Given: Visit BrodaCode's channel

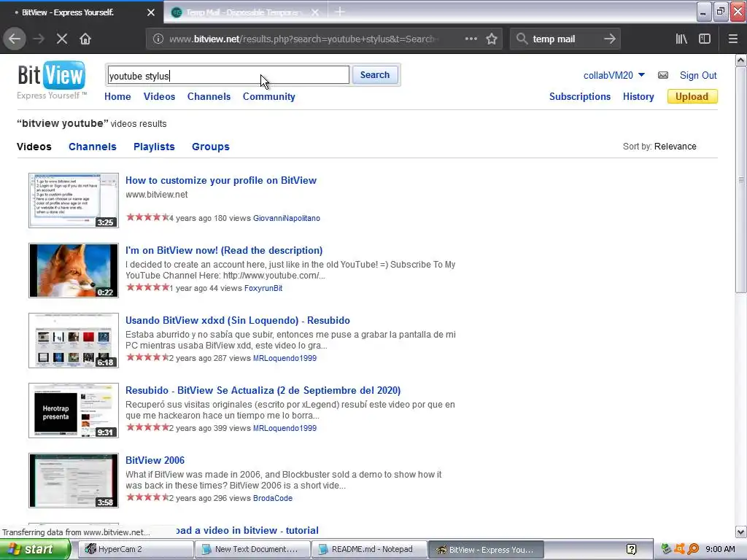Looking at the screenshot, I should [x=273, y=498].
